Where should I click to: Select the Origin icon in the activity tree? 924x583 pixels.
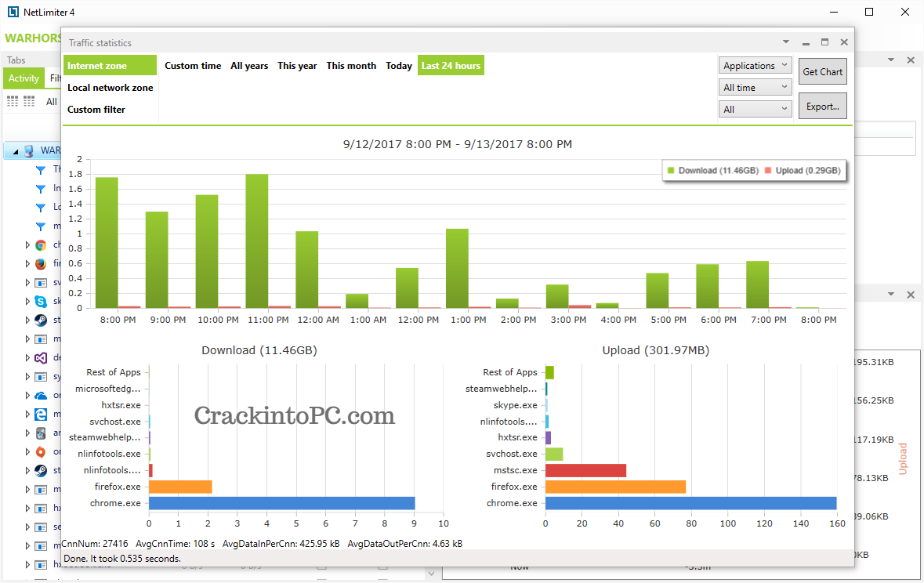click(41, 452)
